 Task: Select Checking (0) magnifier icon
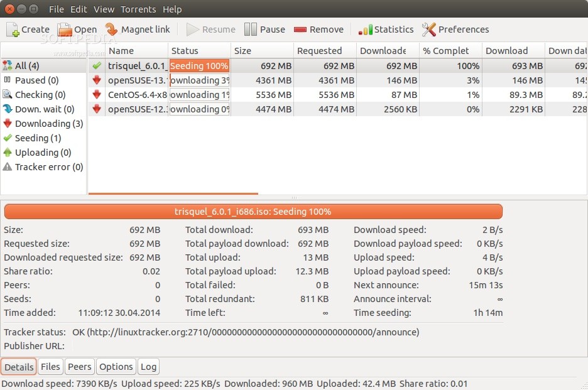point(8,94)
